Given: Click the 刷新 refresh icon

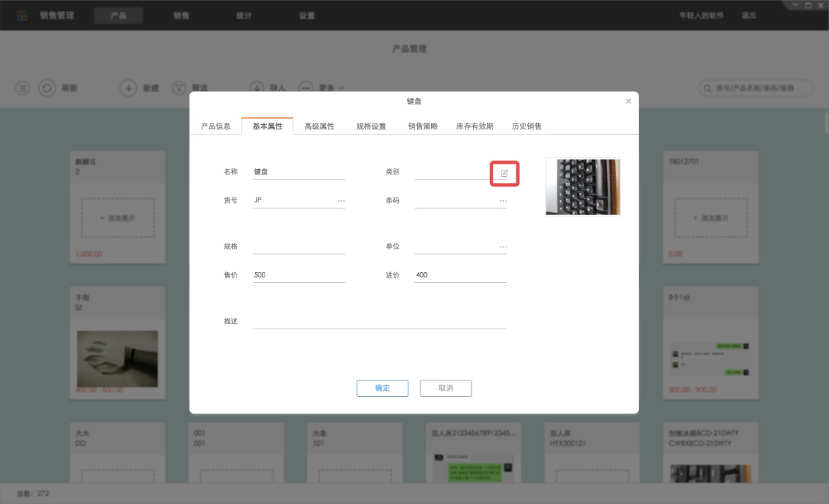Looking at the screenshot, I should click(x=47, y=88).
